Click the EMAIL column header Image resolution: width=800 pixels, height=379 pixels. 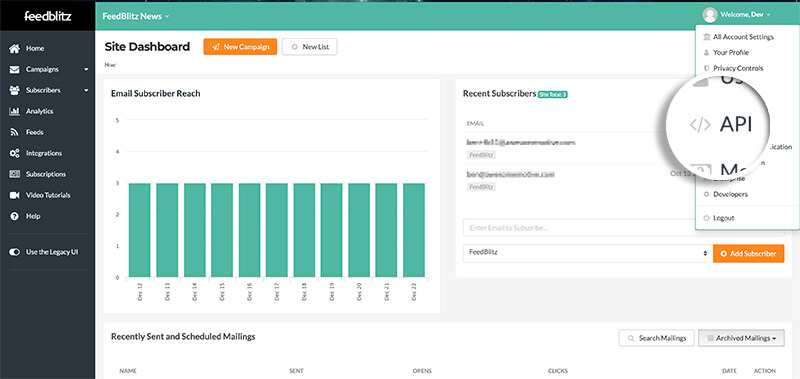pos(475,123)
